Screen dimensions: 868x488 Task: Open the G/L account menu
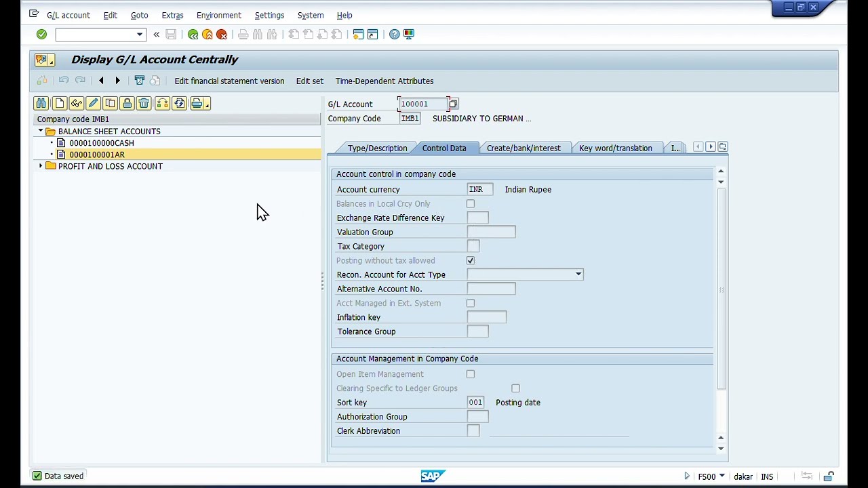[68, 15]
